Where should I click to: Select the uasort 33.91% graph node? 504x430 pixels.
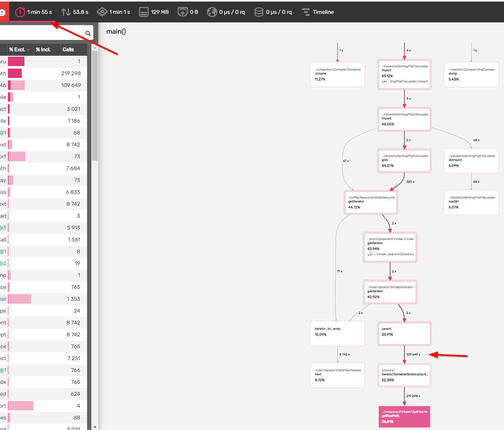pos(404,334)
